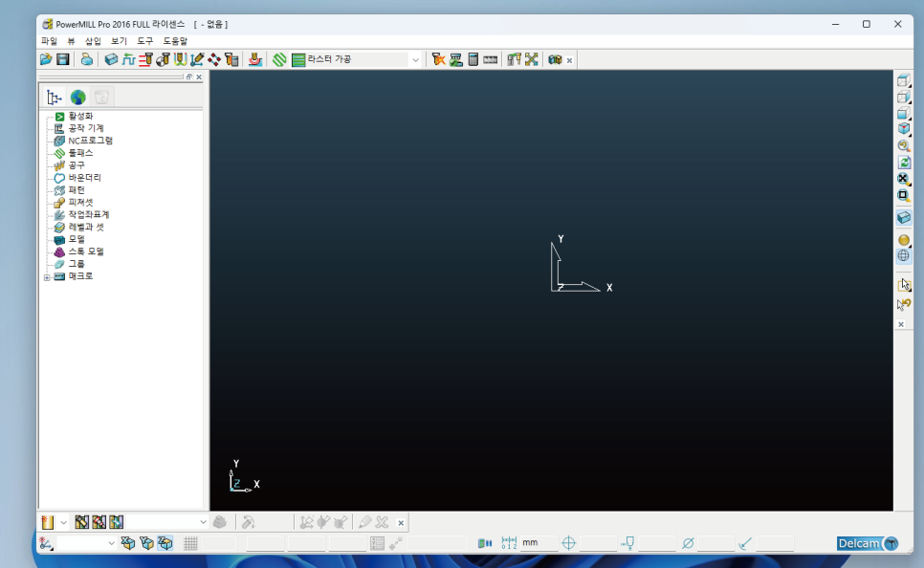Click the Delcam logo button

click(x=868, y=543)
